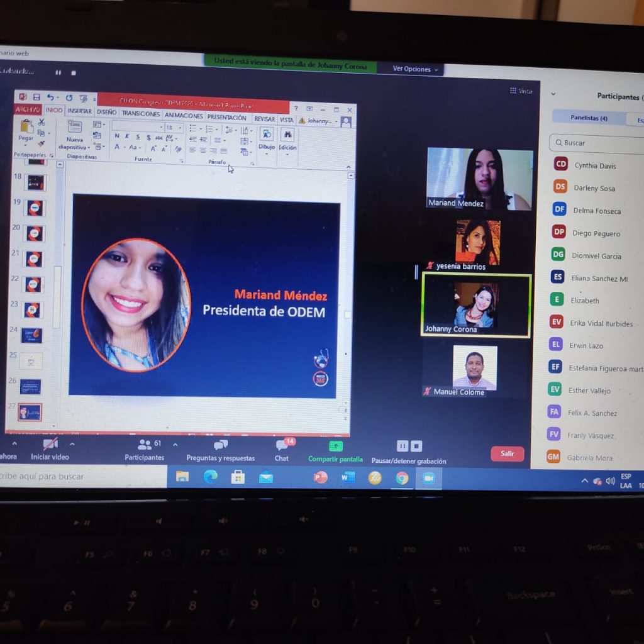Viewport: 644px width, 644px height.
Task: Open Preguntas y respuestas in Zoom
Action: click(x=221, y=450)
